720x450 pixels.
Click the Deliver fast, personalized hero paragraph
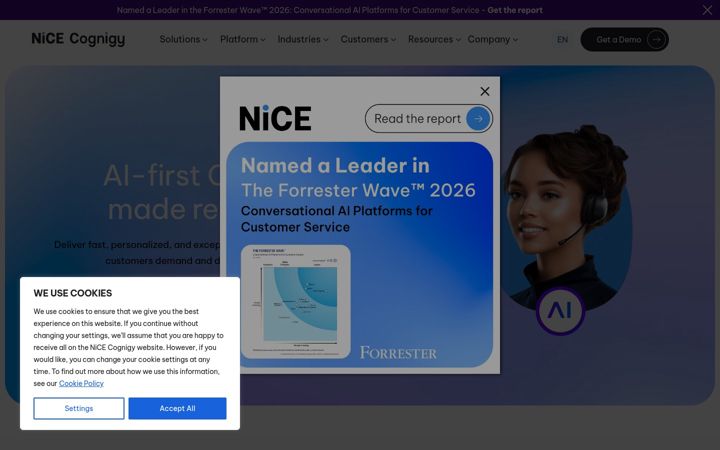click(x=137, y=253)
